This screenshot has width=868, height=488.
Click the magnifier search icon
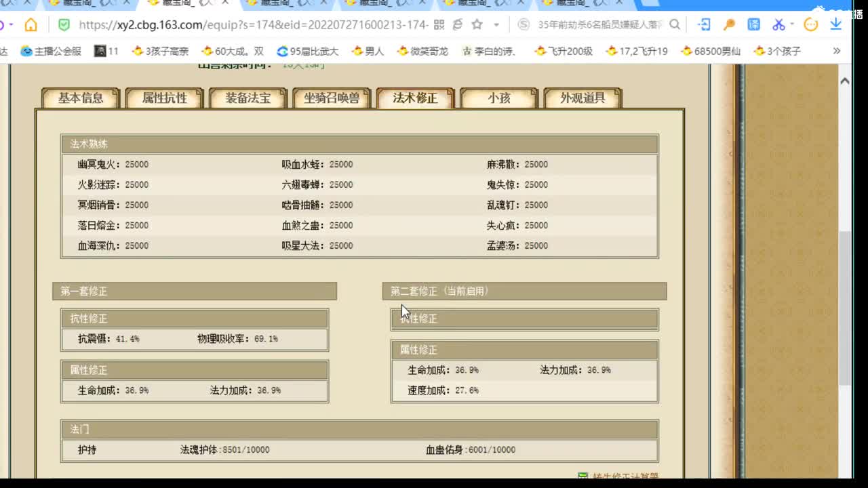(x=675, y=25)
